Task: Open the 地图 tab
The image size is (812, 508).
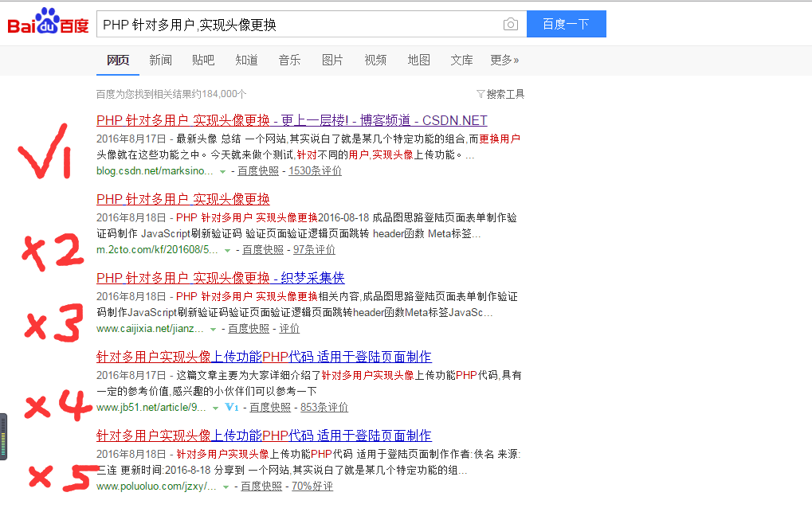Action: click(418, 60)
